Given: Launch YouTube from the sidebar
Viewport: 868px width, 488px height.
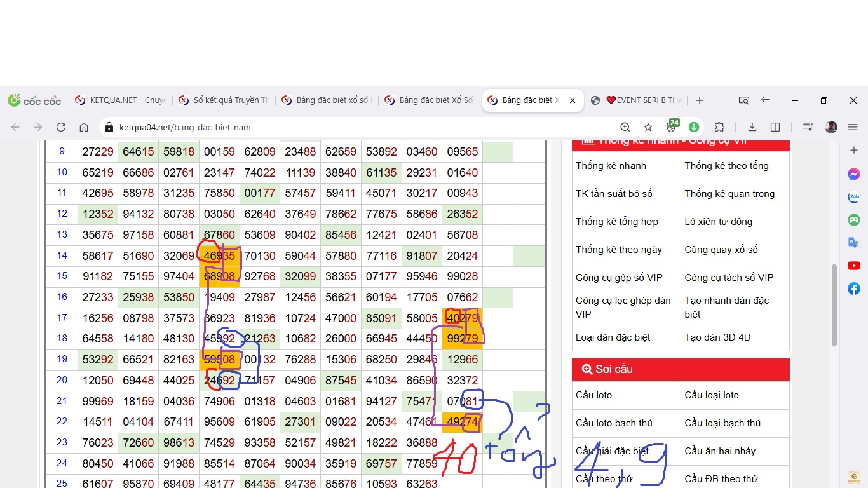Looking at the screenshot, I should tap(854, 266).
